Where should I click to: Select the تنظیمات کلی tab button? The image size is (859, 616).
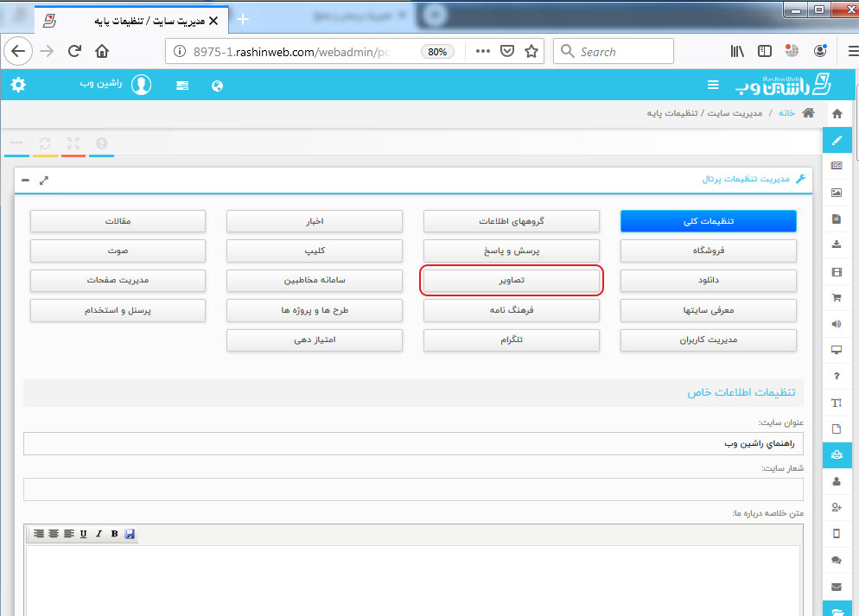pyautogui.click(x=708, y=221)
